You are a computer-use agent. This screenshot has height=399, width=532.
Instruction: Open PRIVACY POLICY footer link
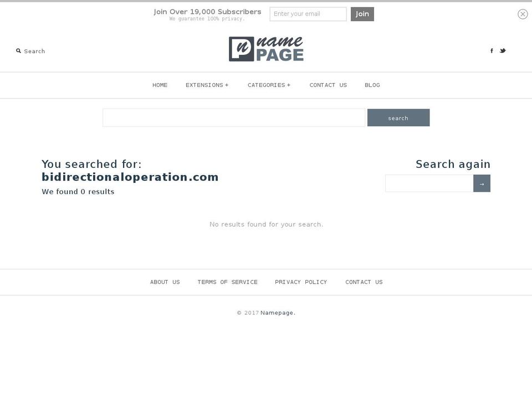[x=301, y=282]
